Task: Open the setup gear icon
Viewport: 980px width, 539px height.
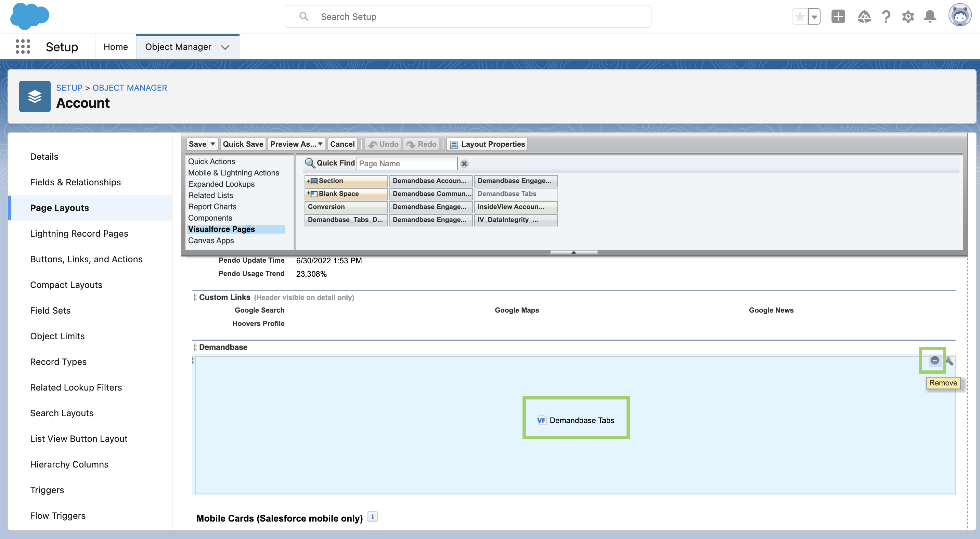Action: pos(908,17)
